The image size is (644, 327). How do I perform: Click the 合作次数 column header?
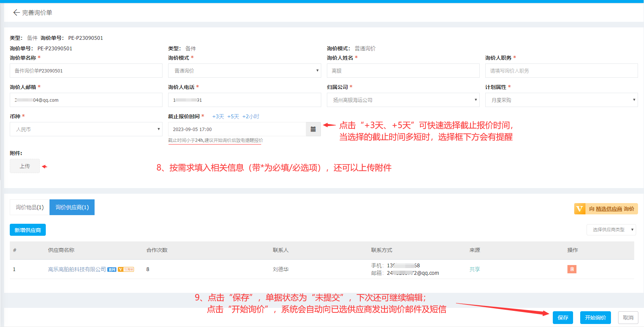tap(157, 250)
